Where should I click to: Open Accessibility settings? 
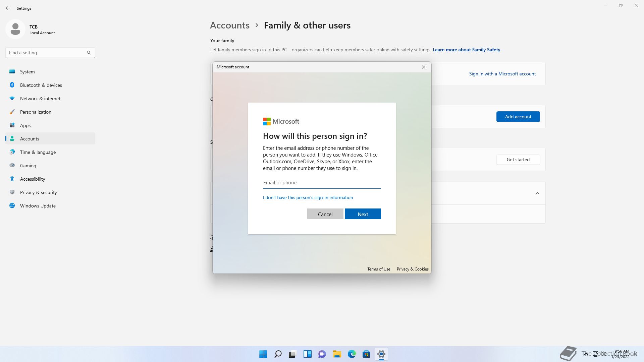pyautogui.click(x=50, y=179)
